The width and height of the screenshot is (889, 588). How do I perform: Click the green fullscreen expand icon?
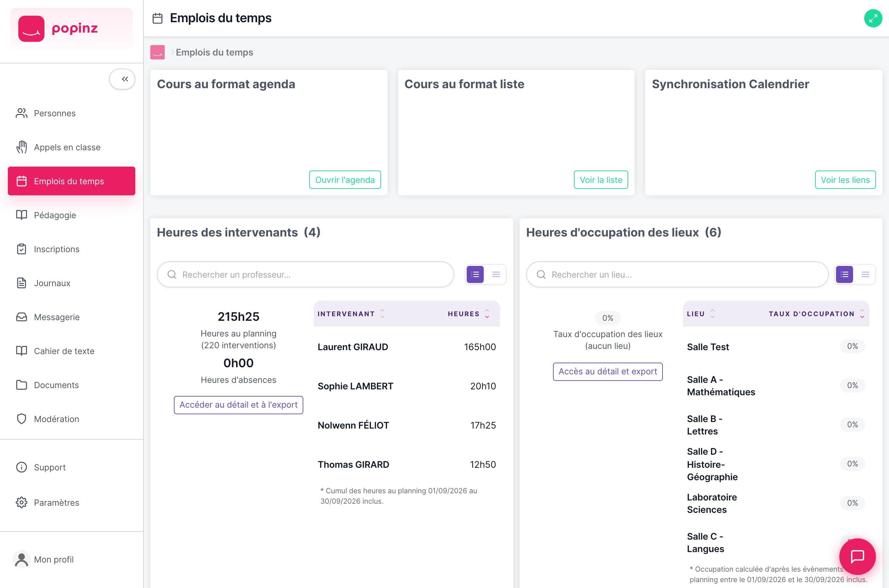873,18
